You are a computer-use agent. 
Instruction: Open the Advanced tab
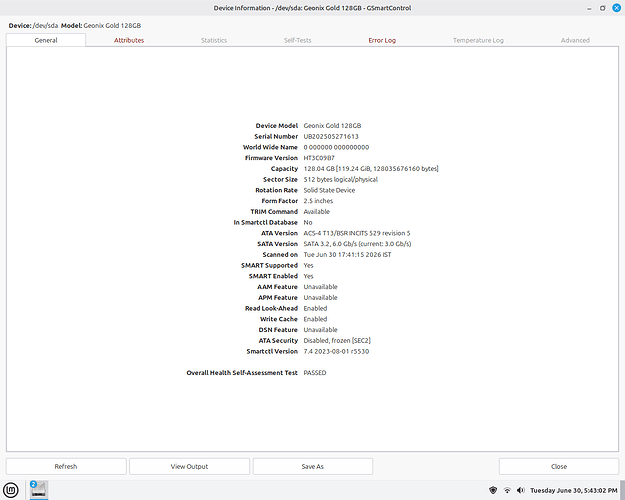point(575,40)
